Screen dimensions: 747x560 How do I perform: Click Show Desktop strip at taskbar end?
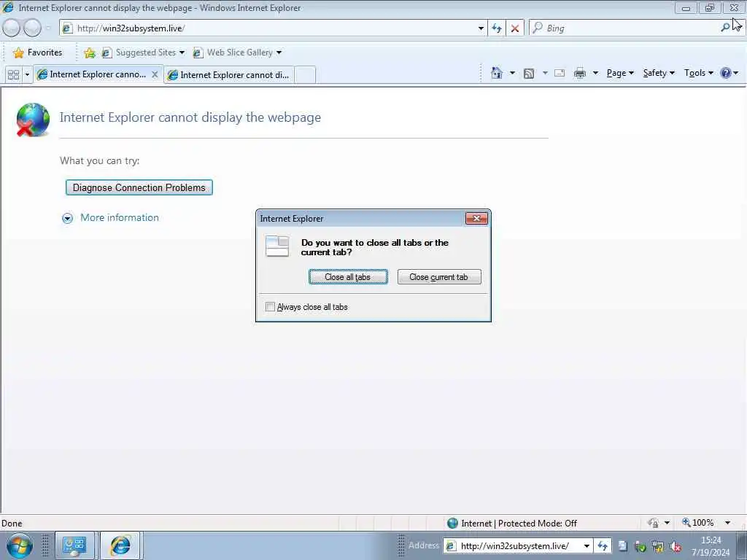[x=742, y=545]
